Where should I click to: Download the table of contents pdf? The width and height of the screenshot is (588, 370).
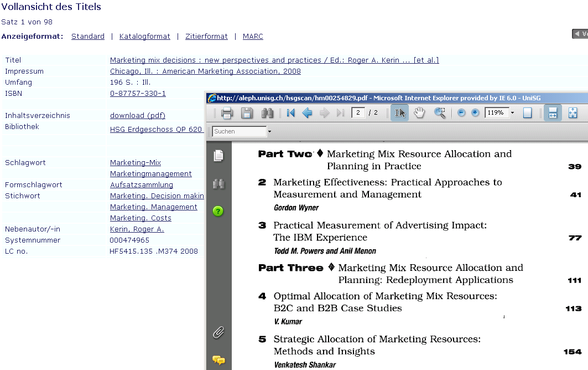[x=138, y=116]
